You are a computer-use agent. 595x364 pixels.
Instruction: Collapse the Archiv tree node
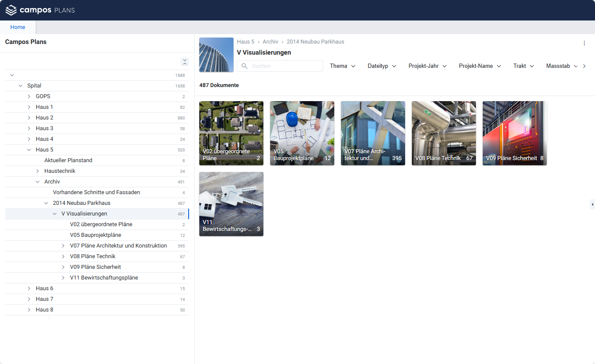click(38, 182)
